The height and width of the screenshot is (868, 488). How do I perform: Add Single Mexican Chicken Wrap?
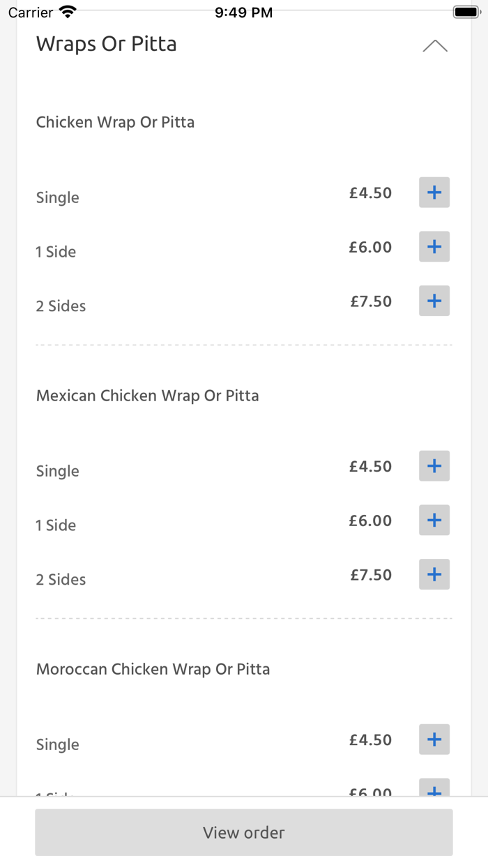pyautogui.click(x=434, y=465)
